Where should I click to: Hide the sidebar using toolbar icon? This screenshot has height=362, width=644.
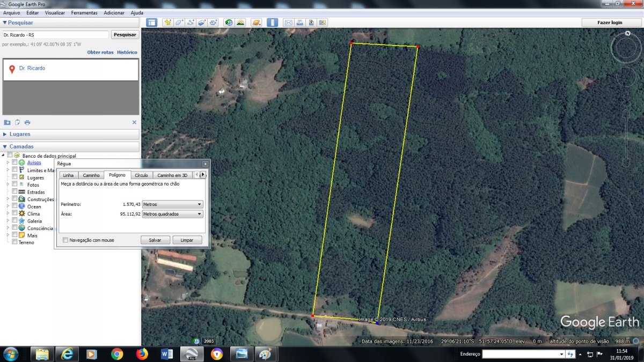click(152, 23)
